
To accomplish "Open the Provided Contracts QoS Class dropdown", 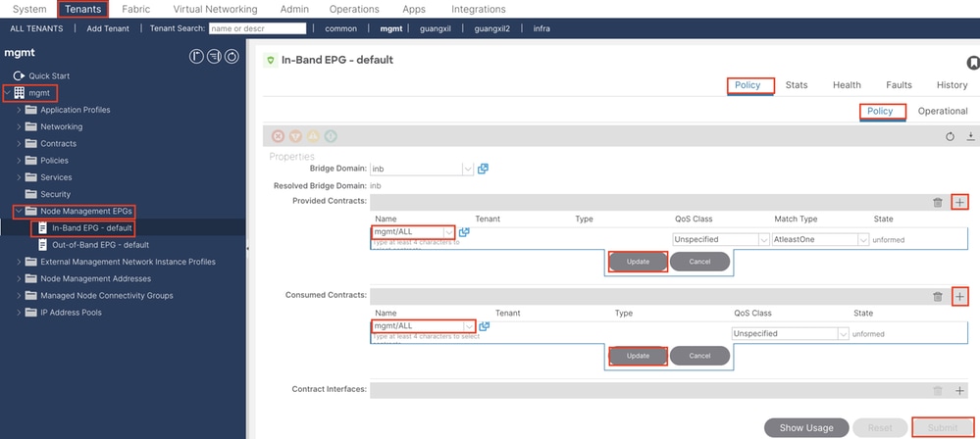I will point(763,239).
